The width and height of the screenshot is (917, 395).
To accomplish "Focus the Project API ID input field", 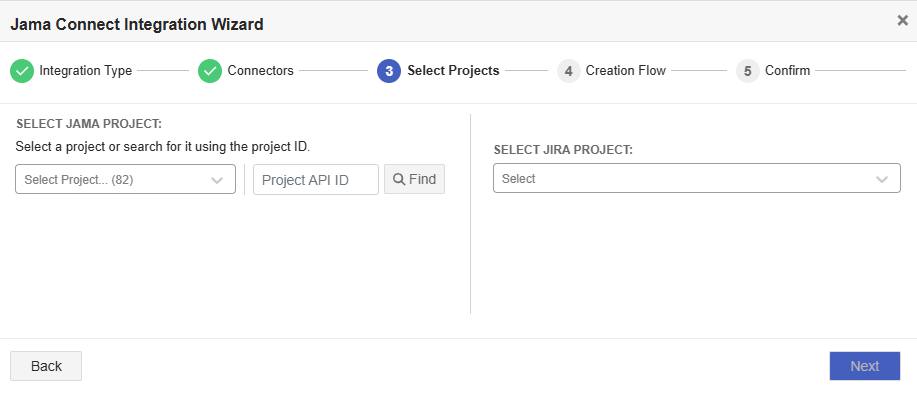I will click(316, 179).
